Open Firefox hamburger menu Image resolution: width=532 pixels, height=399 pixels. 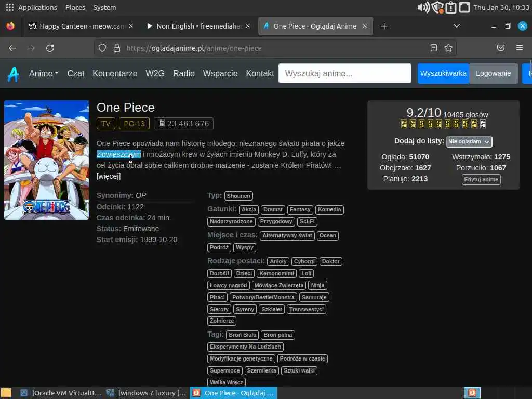(520, 48)
